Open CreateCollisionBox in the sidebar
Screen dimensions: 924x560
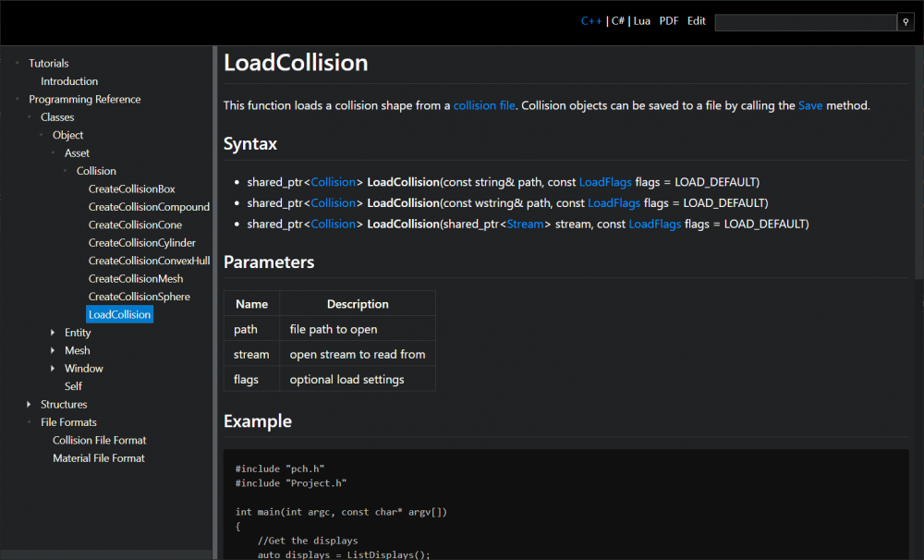click(131, 189)
